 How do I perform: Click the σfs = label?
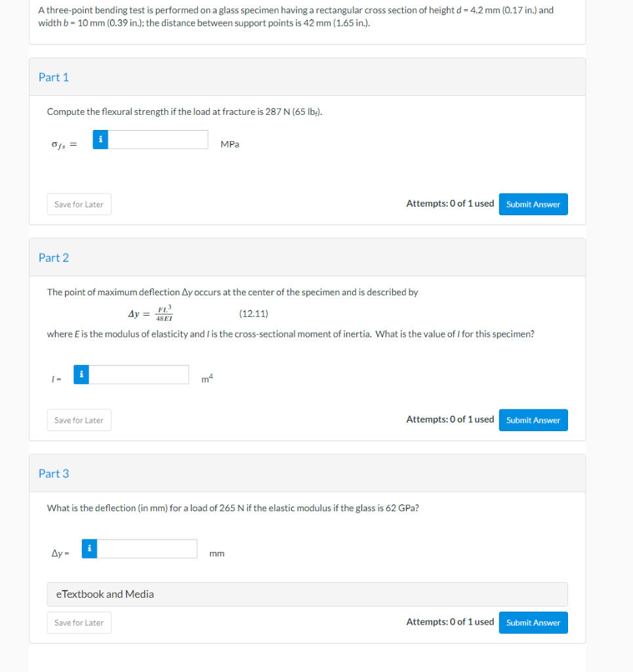click(x=64, y=145)
